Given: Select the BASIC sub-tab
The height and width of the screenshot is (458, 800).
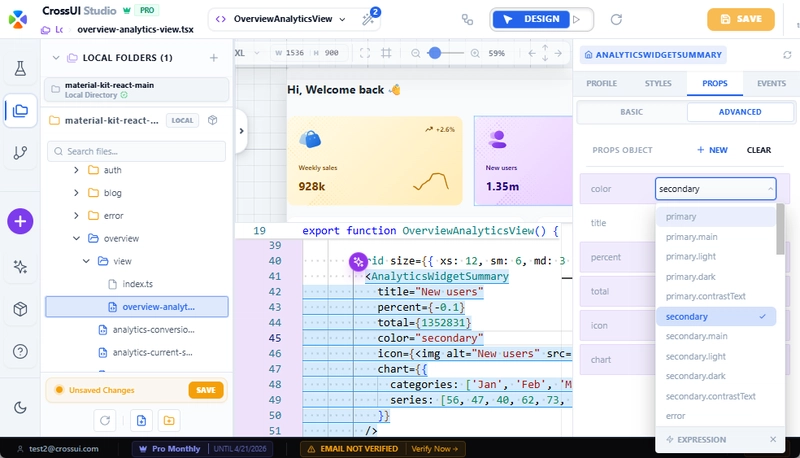Looking at the screenshot, I should (632, 112).
